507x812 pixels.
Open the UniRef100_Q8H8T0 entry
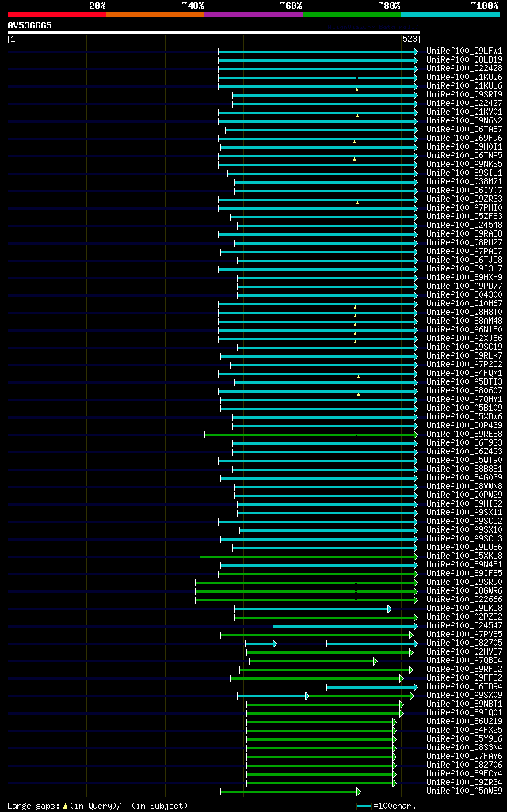pos(464,313)
